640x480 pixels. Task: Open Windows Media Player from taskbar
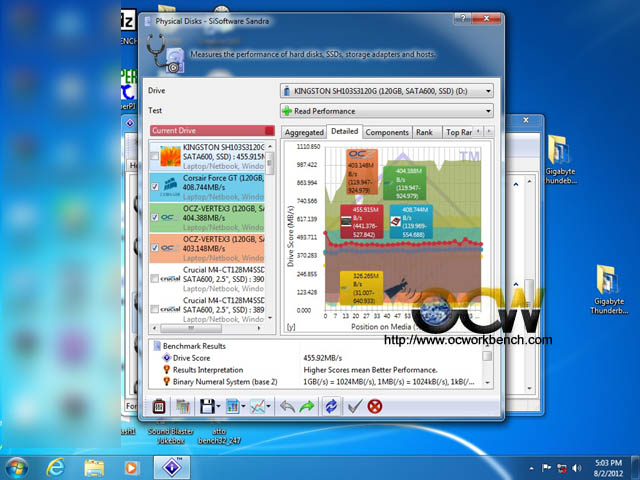131,468
